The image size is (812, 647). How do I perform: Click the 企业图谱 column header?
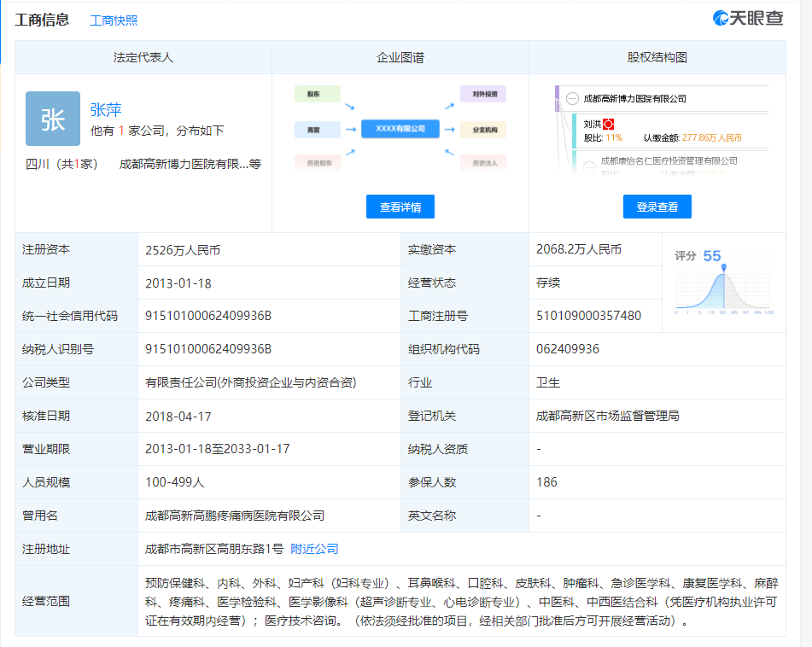400,57
